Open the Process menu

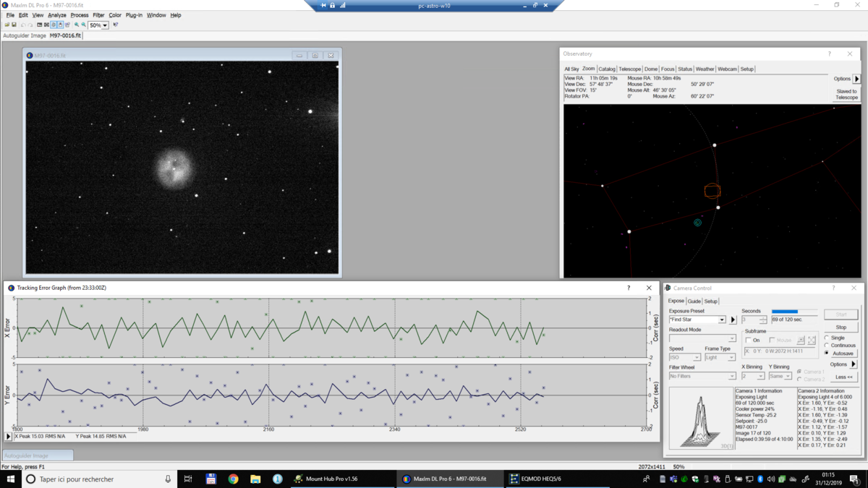(x=80, y=15)
